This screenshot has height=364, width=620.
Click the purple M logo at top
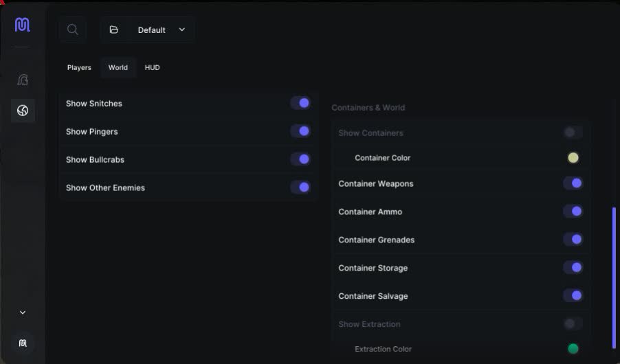23,25
